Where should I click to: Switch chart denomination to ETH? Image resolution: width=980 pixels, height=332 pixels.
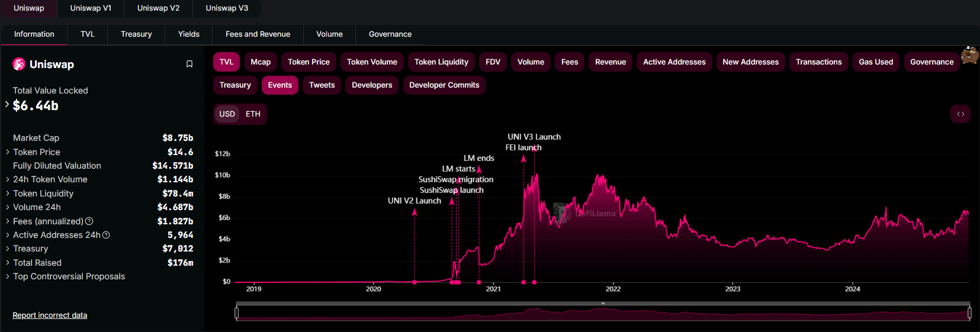coord(253,114)
